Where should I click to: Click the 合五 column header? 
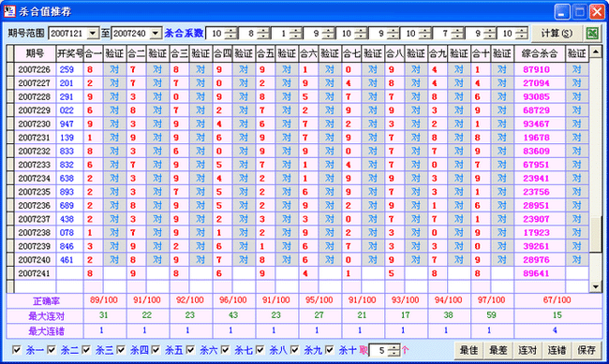266,53
